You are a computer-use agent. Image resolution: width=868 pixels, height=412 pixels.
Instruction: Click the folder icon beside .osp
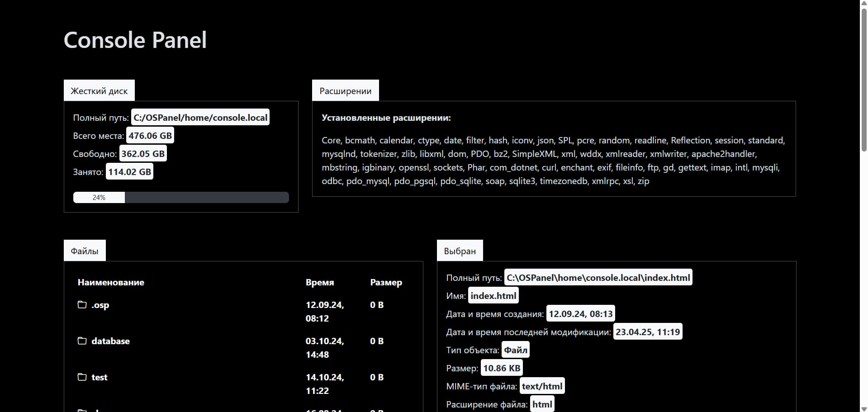82,305
